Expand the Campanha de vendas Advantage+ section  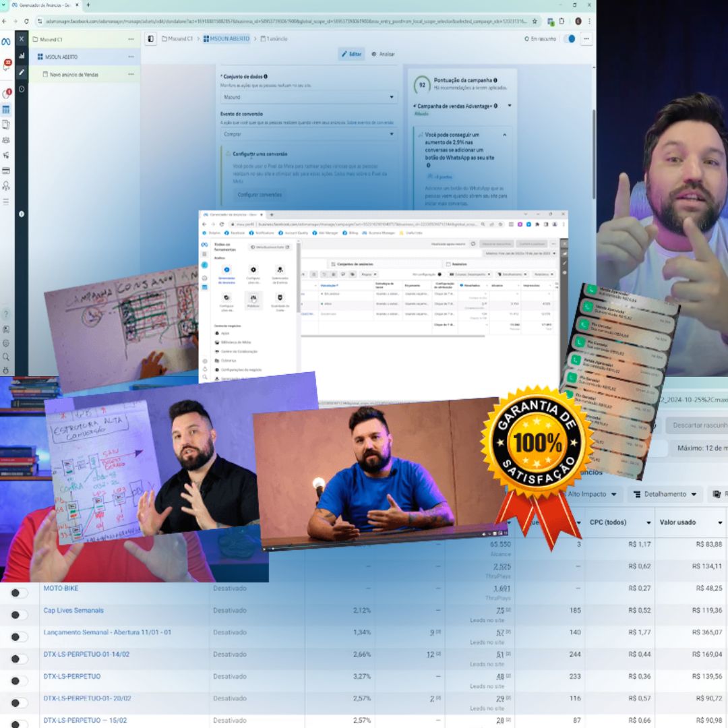click(x=509, y=106)
